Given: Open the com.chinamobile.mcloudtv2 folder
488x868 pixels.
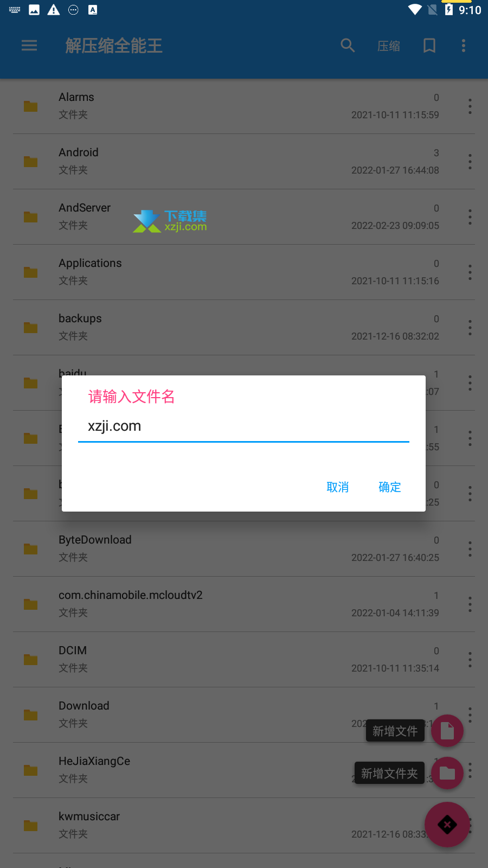Looking at the screenshot, I should 244,604.
